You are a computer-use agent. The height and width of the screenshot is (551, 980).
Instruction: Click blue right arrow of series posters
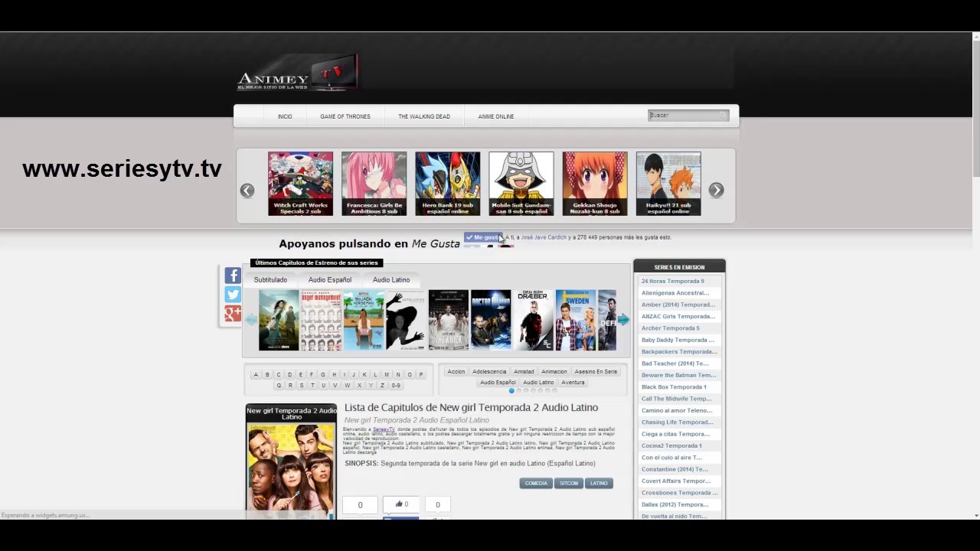(623, 320)
